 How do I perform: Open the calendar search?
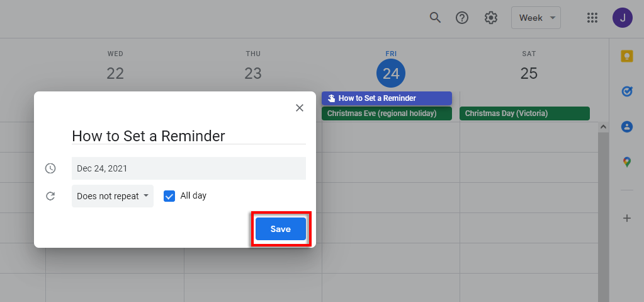point(435,18)
